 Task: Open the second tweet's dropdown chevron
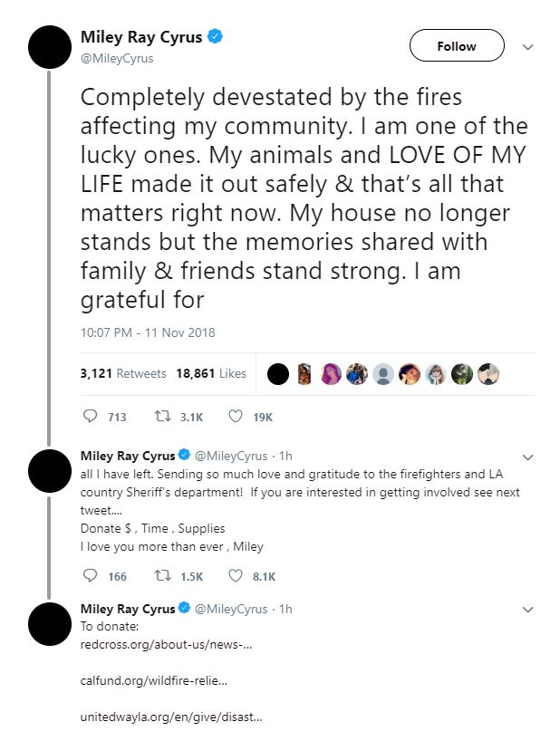[x=528, y=456]
